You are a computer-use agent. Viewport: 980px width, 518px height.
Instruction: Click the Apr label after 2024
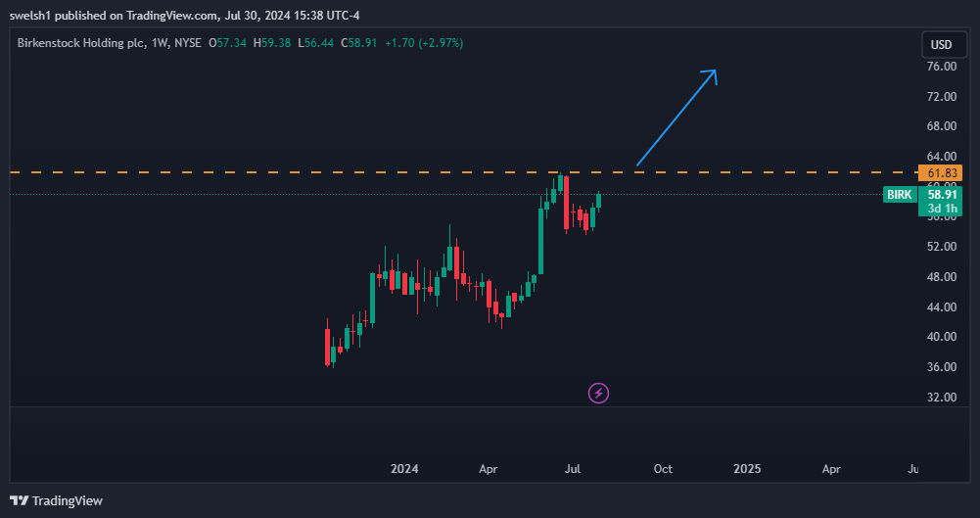click(489, 469)
